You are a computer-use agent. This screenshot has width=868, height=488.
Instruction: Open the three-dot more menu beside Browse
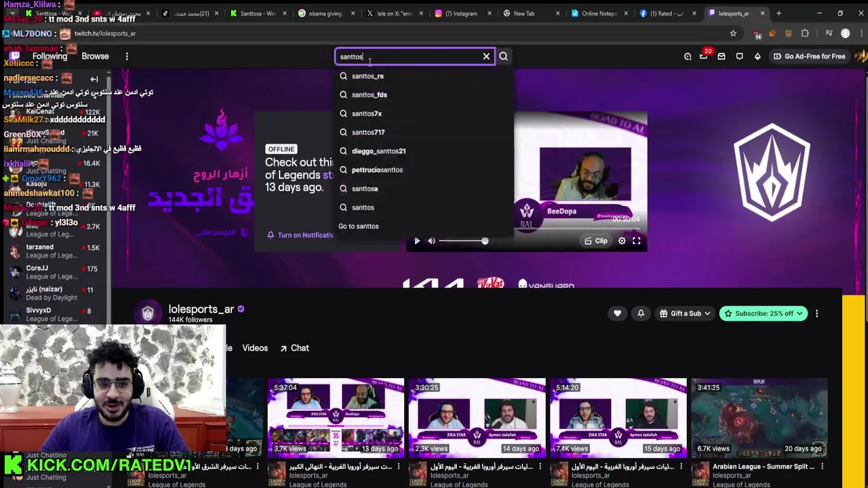pos(127,56)
